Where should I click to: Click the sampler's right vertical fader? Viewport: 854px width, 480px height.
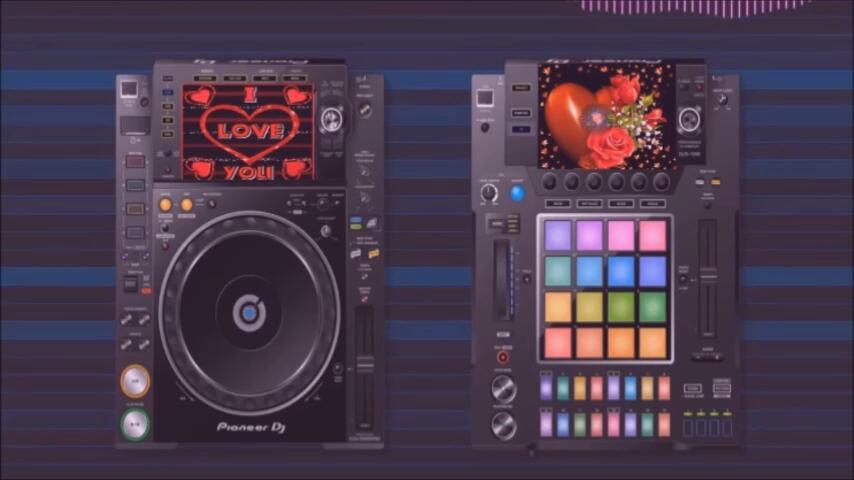click(707, 280)
